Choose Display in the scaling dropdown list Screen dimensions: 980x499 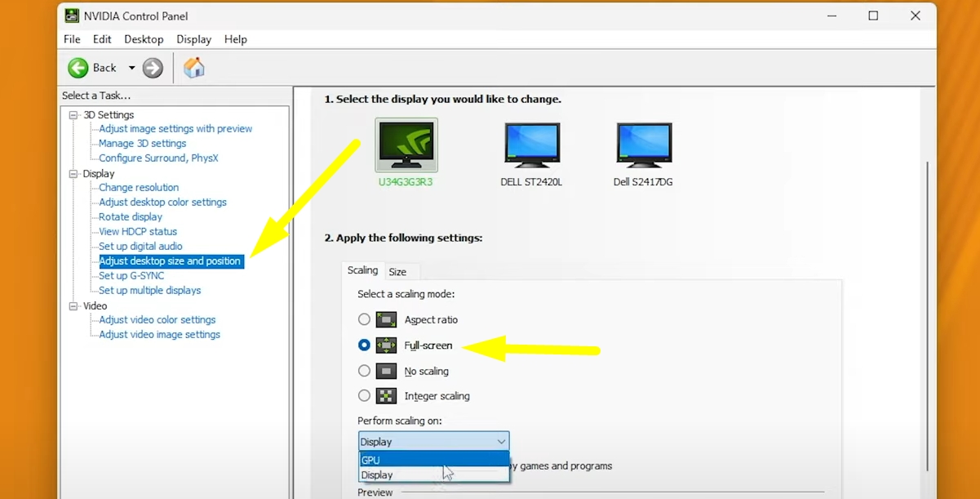(x=434, y=474)
